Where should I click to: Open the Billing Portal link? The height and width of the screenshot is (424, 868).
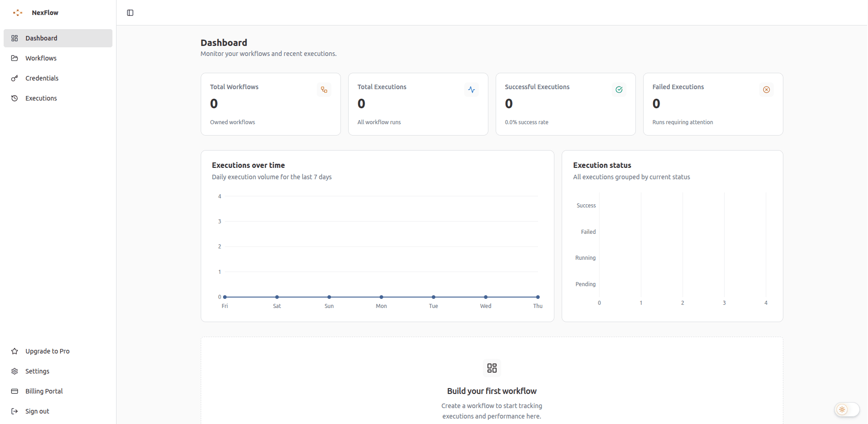58,391
